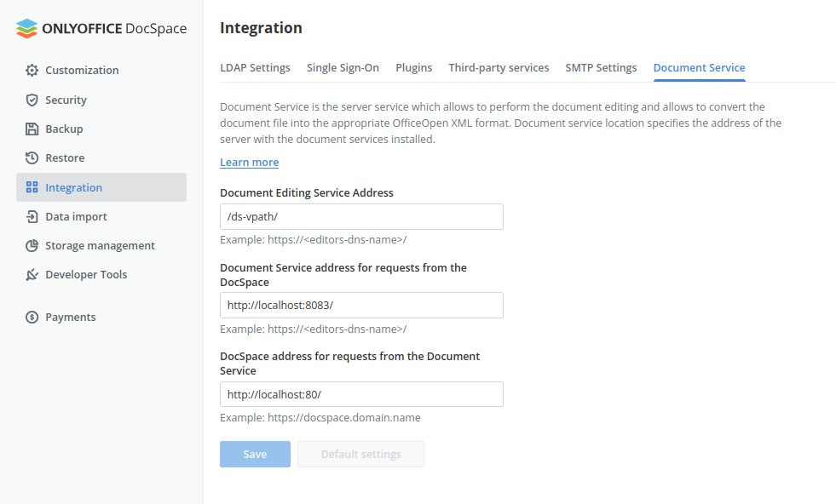Focus the Document Editing Service Address field
Screen dimensions: 836x504
[x=361, y=217]
